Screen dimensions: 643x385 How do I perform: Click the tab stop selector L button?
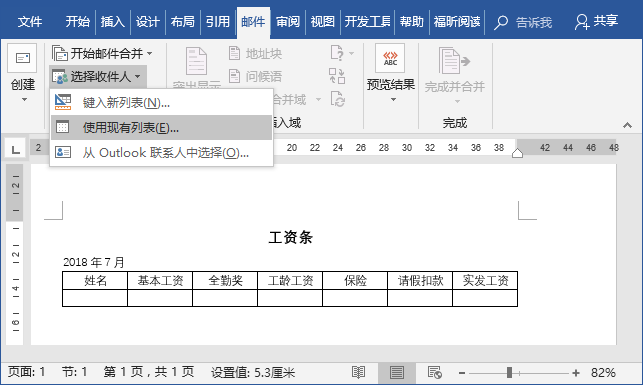click(x=16, y=148)
